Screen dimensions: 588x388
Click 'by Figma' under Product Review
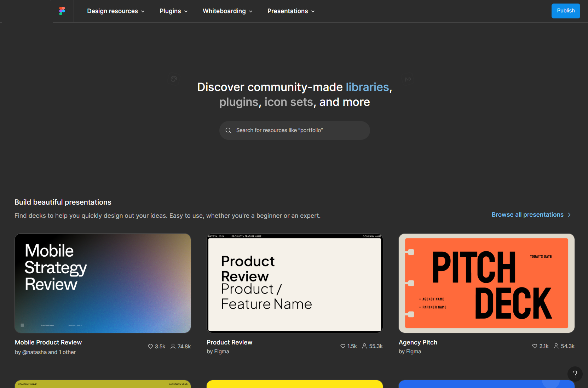(218, 352)
